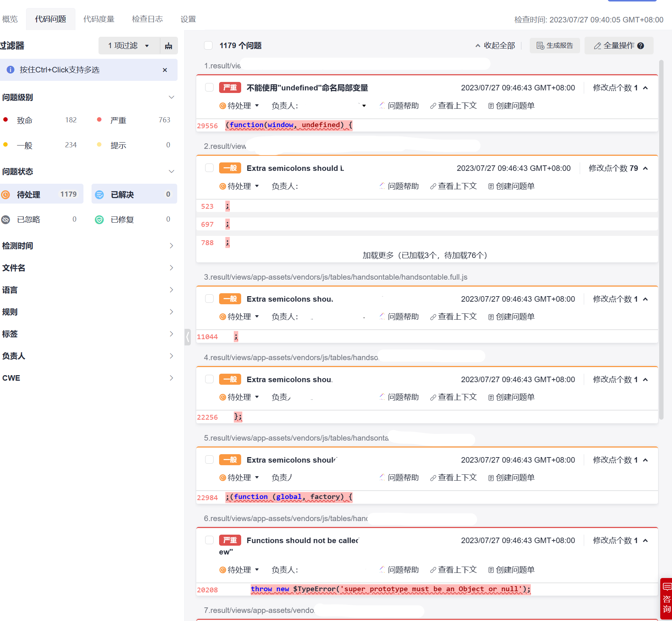Click the issue list vertical scrollbar
The width and height of the screenshot is (672, 621).
tap(661, 240)
